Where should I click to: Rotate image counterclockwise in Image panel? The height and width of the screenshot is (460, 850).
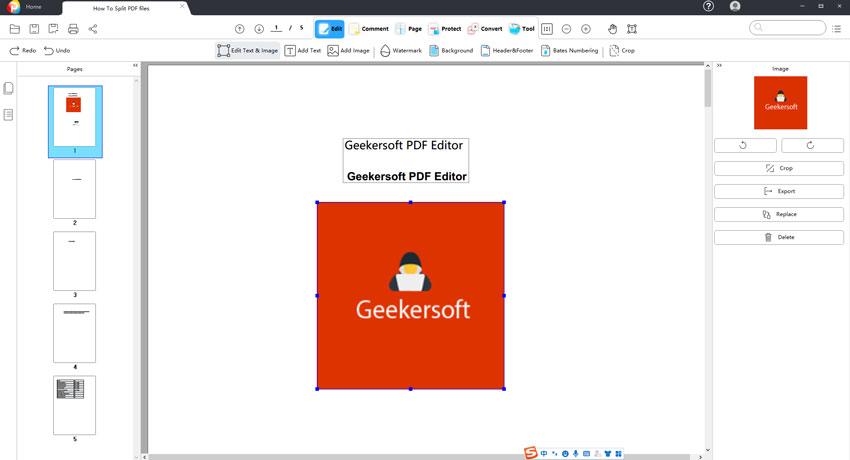click(x=743, y=145)
